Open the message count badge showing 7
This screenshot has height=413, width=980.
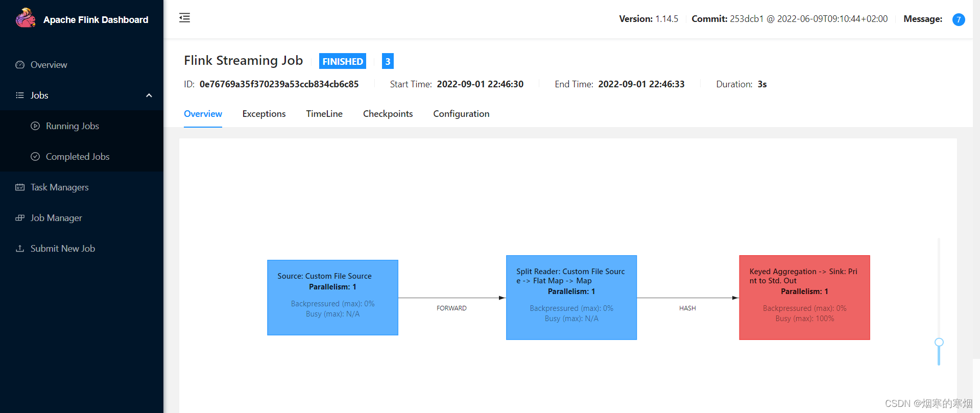959,19
